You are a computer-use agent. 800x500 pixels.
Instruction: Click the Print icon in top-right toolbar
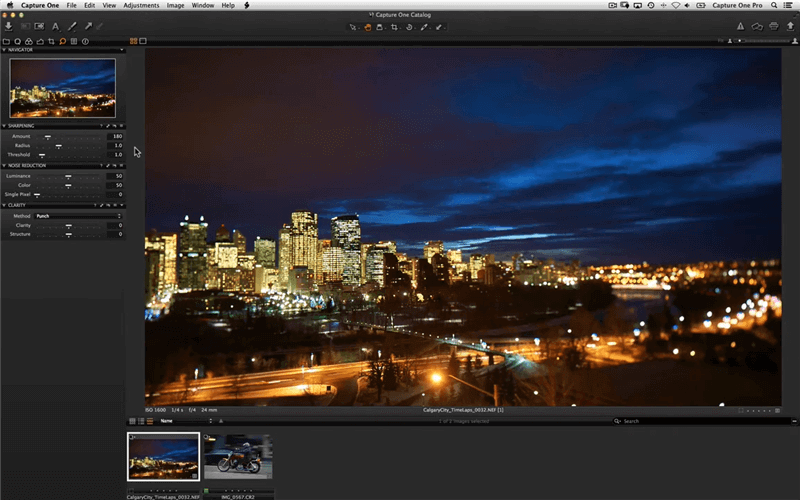(x=774, y=27)
